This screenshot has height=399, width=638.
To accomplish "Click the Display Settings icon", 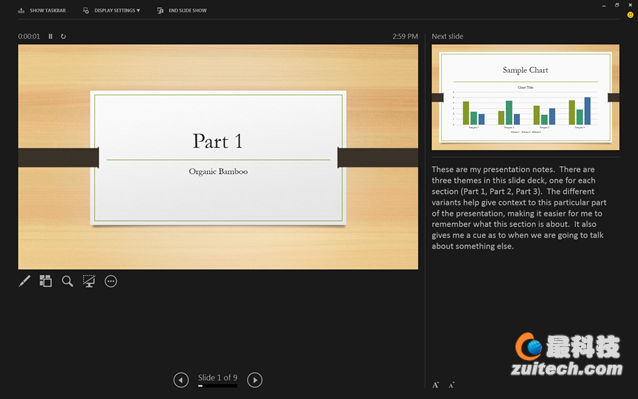I will [86, 11].
